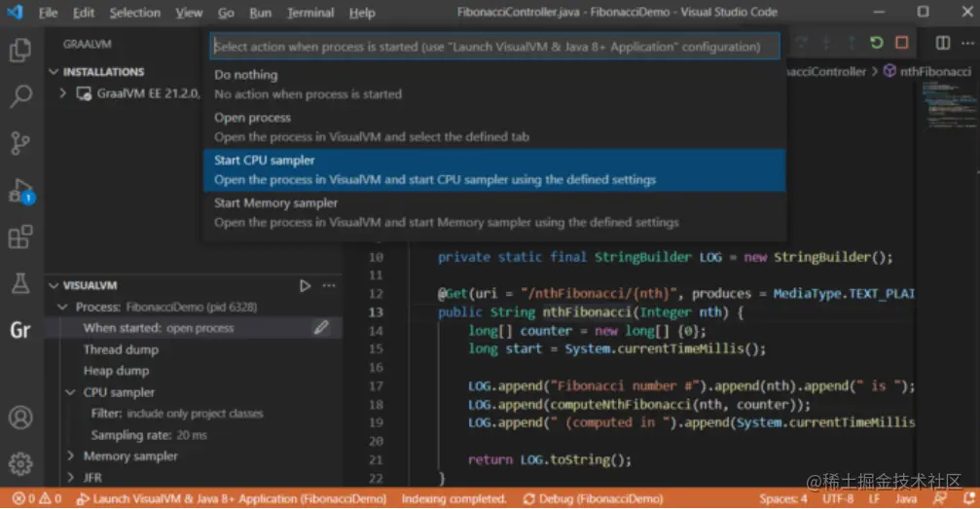Image resolution: width=980 pixels, height=509 pixels.
Task: Expand the GraalVM EE 21.2.0 installation
Action: [62, 93]
